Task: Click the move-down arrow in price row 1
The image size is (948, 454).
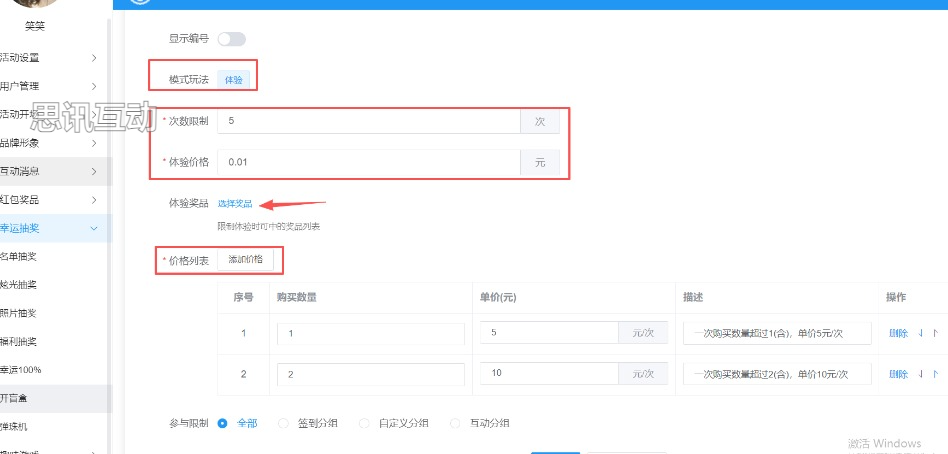Action: coord(920,333)
